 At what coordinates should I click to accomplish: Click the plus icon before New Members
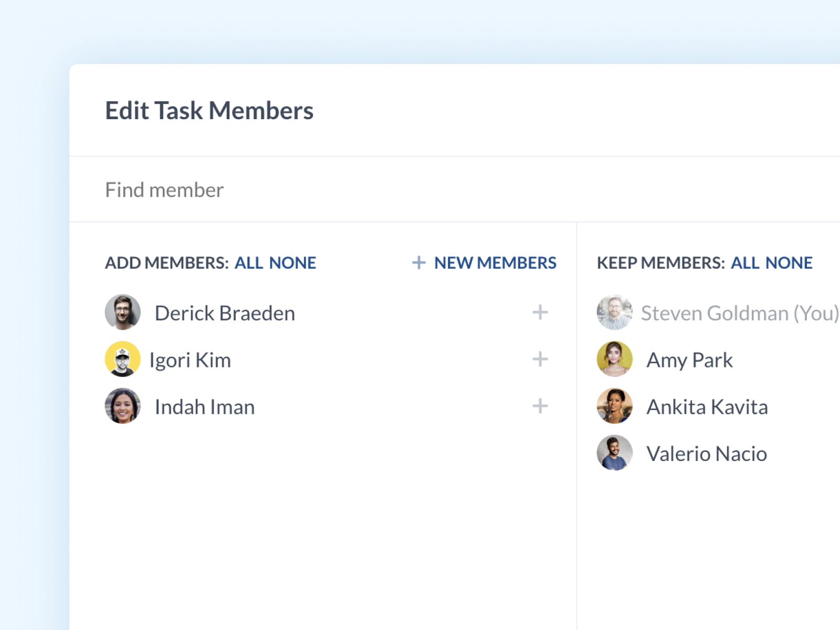(x=418, y=262)
